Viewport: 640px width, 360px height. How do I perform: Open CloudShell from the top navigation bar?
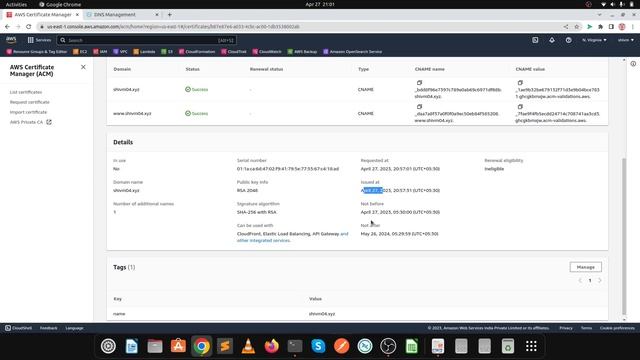click(x=535, y=40)
